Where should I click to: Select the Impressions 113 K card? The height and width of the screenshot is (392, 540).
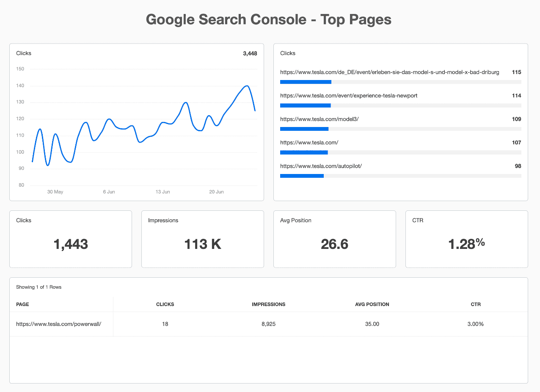tap(202, 239)
